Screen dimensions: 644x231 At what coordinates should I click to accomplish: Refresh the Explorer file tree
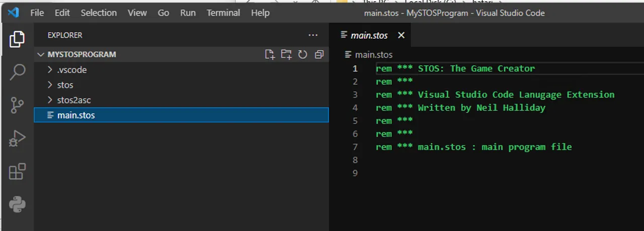[x=302, y=54]
